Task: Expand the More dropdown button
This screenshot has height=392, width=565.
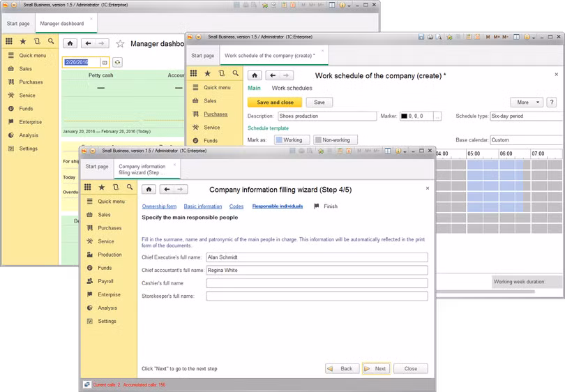Action: (526, 103)
